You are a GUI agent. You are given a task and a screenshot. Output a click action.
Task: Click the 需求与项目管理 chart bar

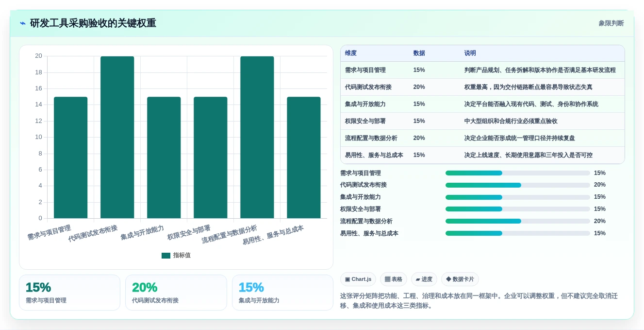click(x=71, y=157)
